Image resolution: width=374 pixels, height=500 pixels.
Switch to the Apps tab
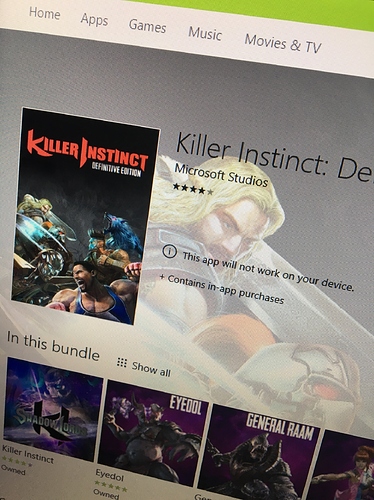click(94, 20)
